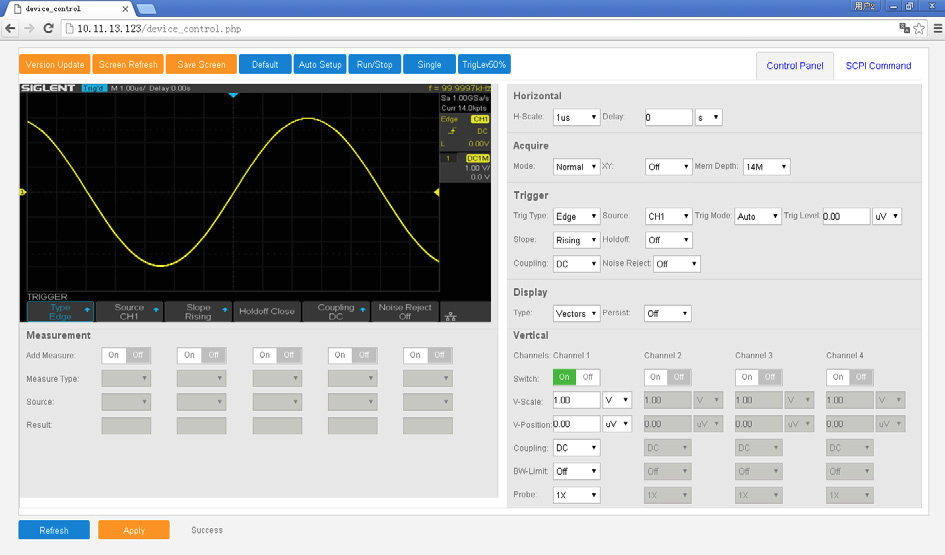
Task: Enable the first Add Measure On toggle
Action: 114,356
